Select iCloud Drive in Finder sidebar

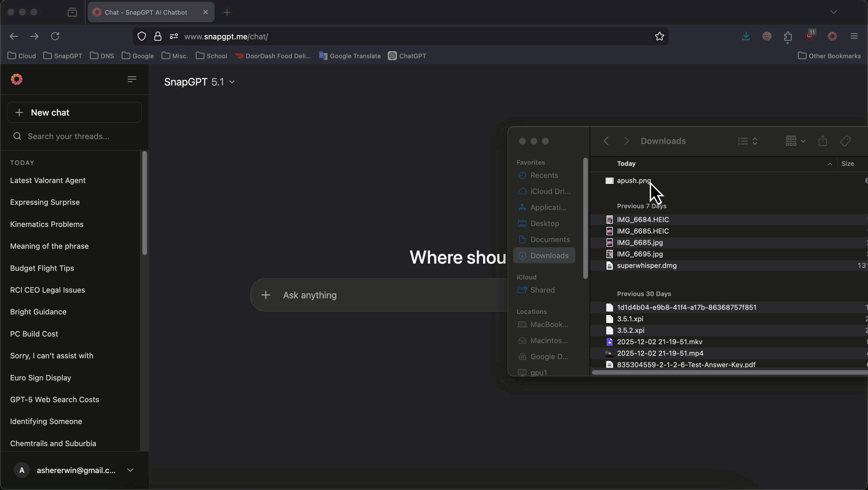544,191
